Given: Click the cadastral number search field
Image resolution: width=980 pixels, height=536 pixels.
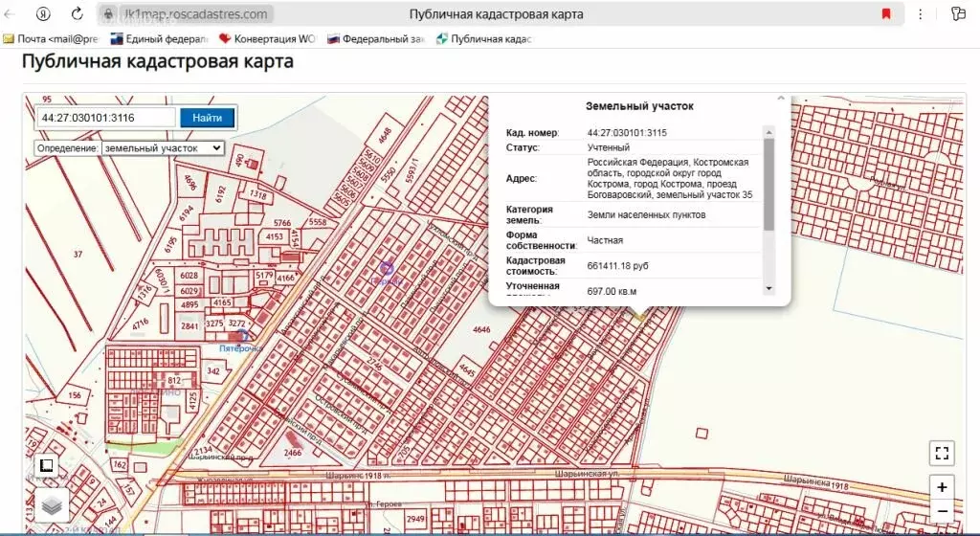Looking at the screenshot, I should pyautogui.click(x=105, y=118).
